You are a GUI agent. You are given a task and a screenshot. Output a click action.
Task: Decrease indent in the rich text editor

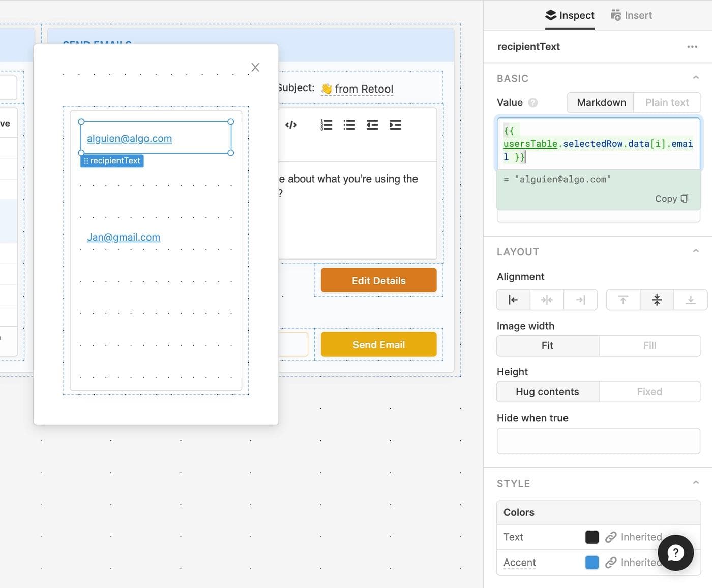(372, 125)
